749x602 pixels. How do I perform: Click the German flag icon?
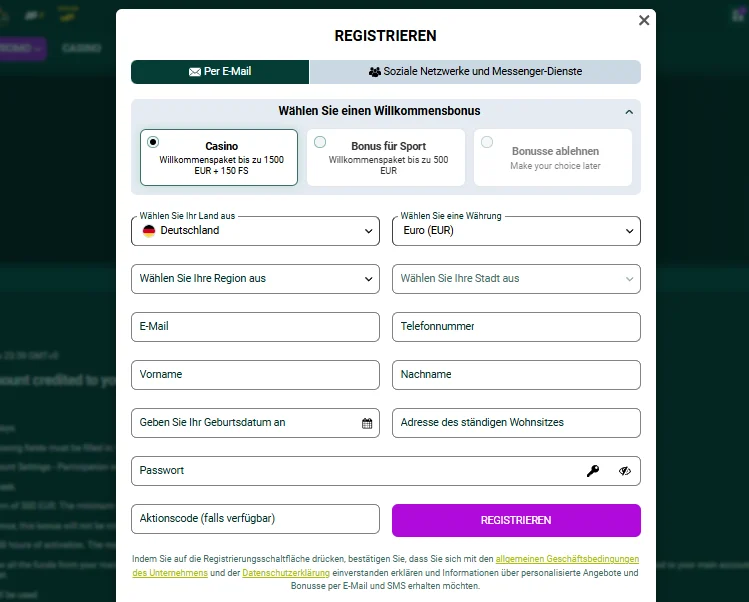tap(149, 231)
